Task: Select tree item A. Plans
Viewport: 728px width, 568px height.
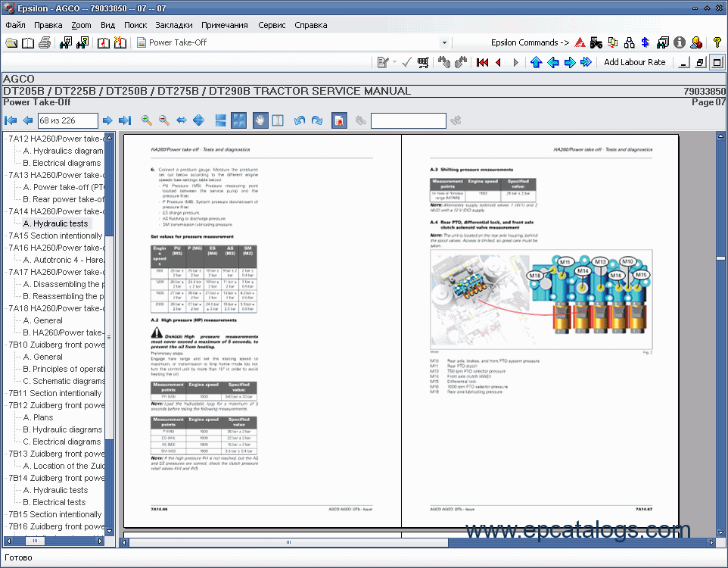Action: [38, 417]
